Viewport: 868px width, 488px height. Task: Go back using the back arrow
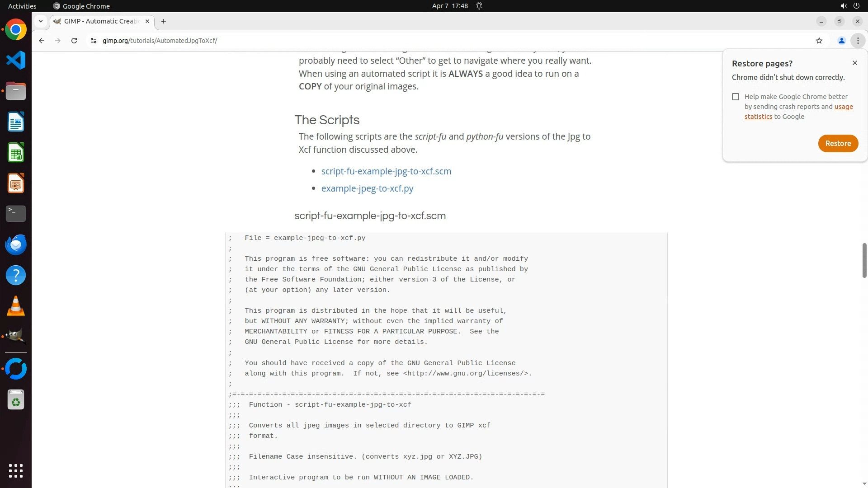point(42,41)
